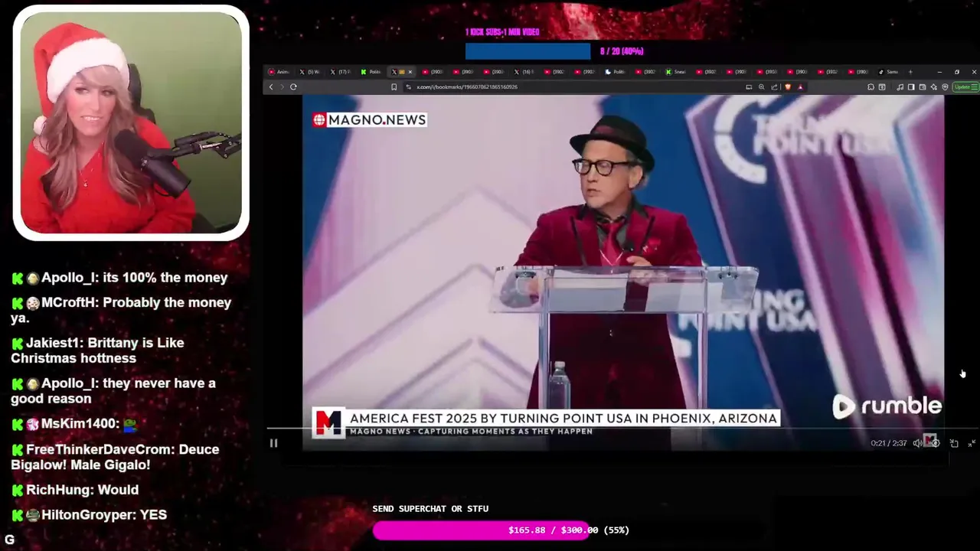Exit fullscreen using the video player corner icon
The image size is (980, 551).
972,443
